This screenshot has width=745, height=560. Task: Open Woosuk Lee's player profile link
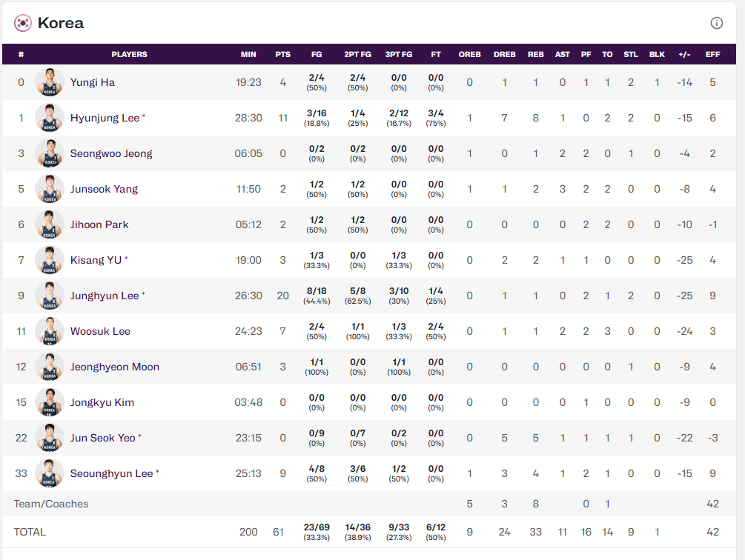pyautogui.click(x=100, y=331)
